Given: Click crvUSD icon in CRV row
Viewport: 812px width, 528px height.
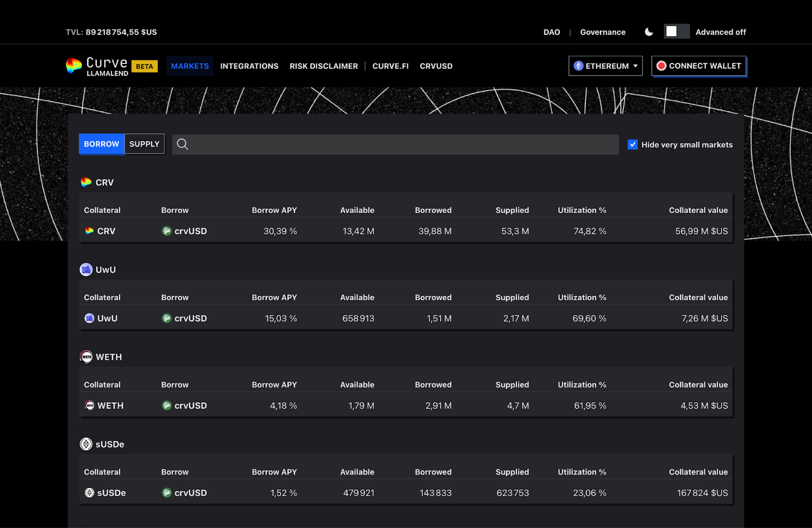Looking at the screenshot, I should coord(166,231).
